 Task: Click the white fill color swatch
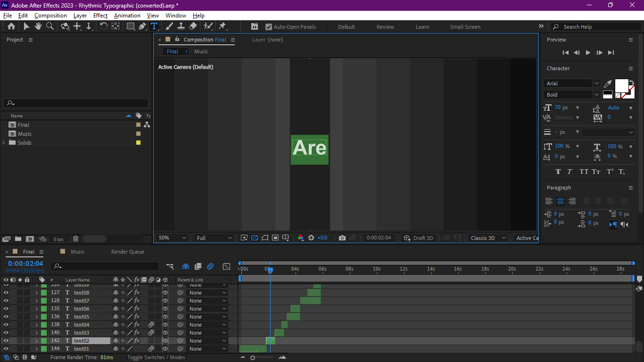[621, 85]
